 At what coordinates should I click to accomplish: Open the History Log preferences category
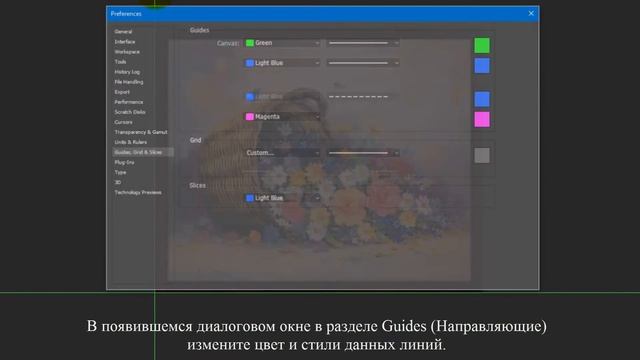[x=127, y=72]
